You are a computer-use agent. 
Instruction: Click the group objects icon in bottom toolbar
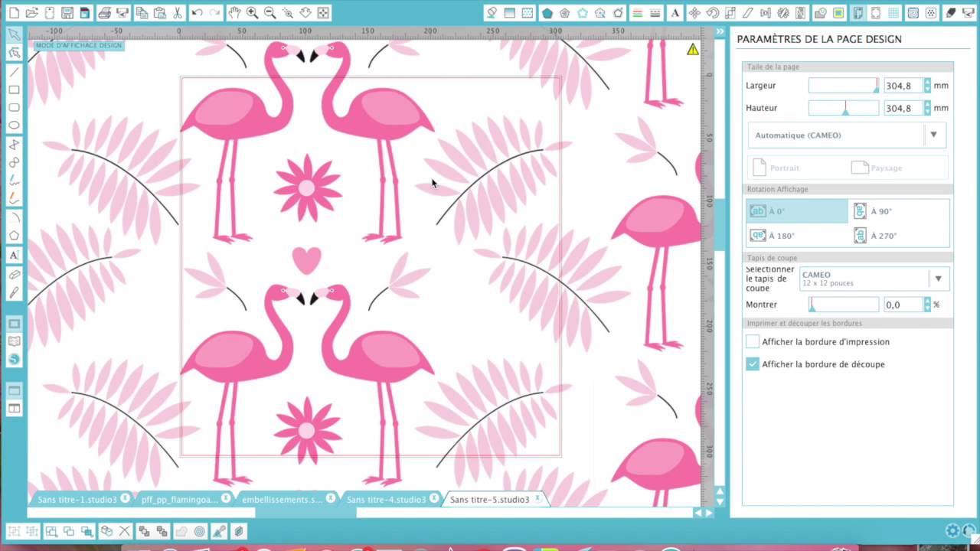click(x=13, y=531)
